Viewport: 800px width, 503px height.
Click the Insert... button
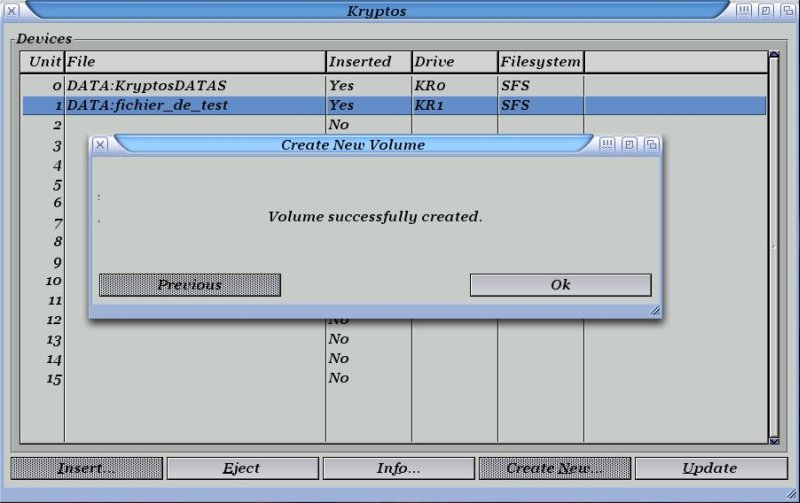click(x=87, y=468)
